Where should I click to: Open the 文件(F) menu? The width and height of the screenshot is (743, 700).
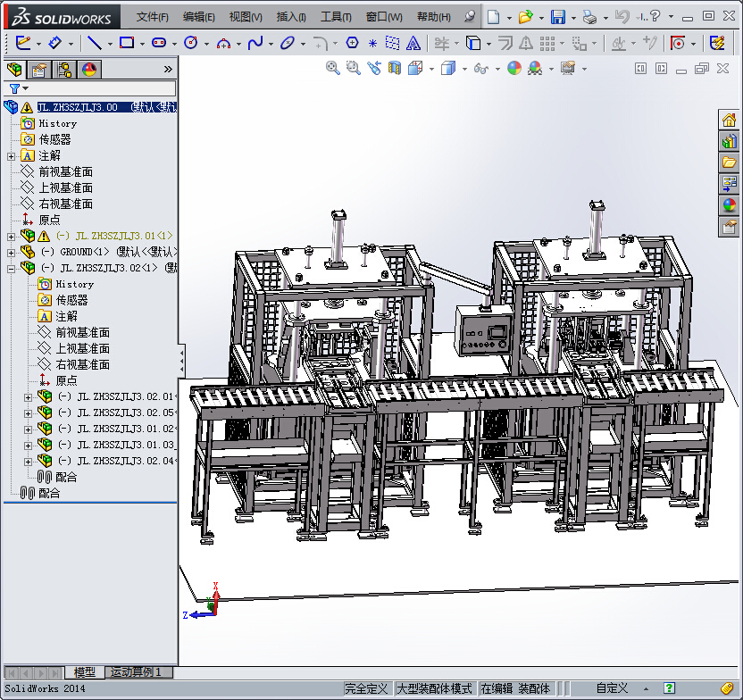point(152,17)
